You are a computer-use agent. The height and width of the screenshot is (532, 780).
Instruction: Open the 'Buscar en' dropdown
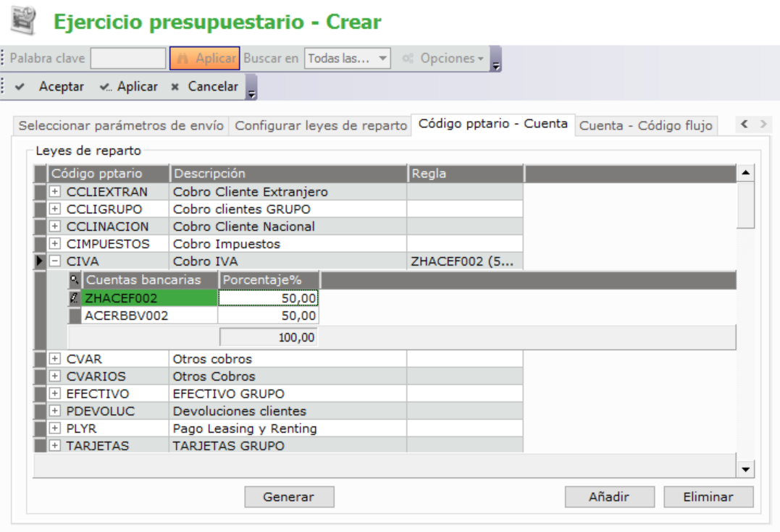tap(348, 59)
